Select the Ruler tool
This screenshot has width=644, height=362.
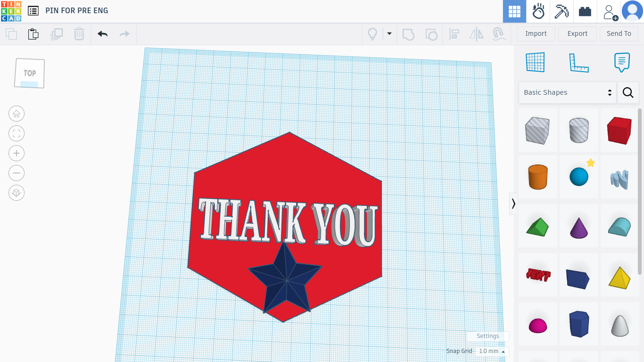coord(579,62)
